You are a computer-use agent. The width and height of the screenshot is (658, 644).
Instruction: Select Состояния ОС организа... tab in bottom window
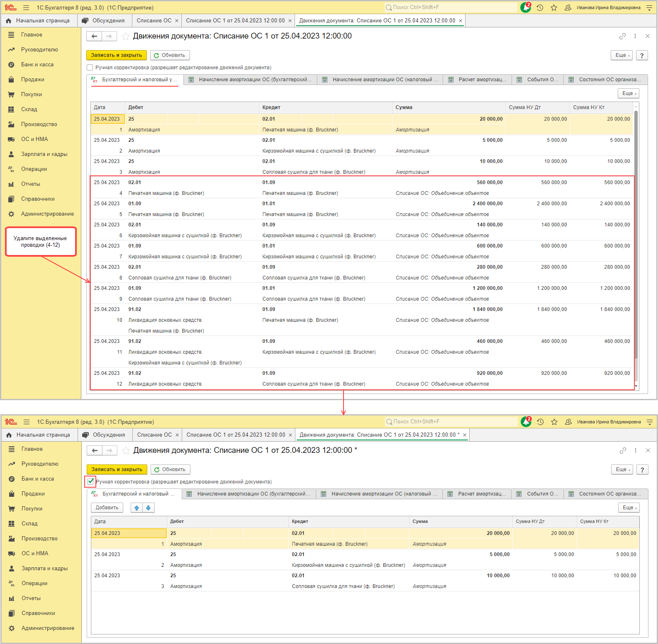605,494
